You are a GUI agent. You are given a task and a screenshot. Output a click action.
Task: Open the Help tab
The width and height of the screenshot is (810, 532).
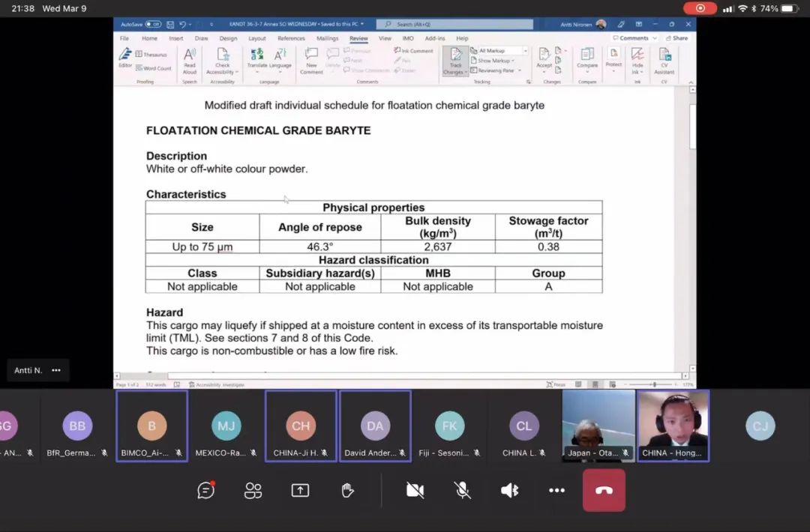(462, 38)
